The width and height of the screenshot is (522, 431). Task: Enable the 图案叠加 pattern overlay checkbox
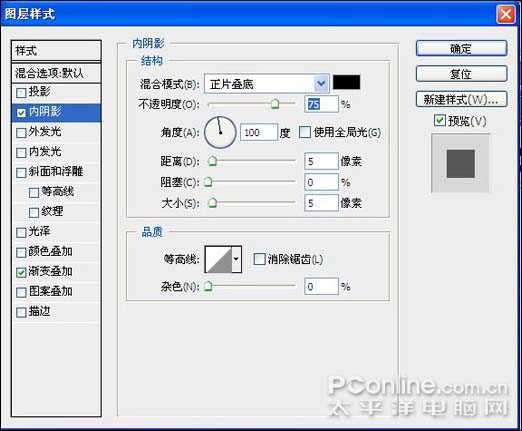coord(21,292)
